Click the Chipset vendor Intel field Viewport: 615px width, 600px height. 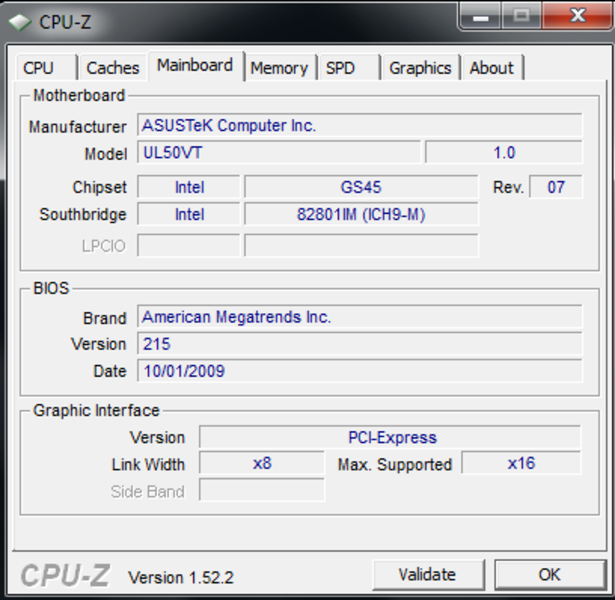(189, 187)
